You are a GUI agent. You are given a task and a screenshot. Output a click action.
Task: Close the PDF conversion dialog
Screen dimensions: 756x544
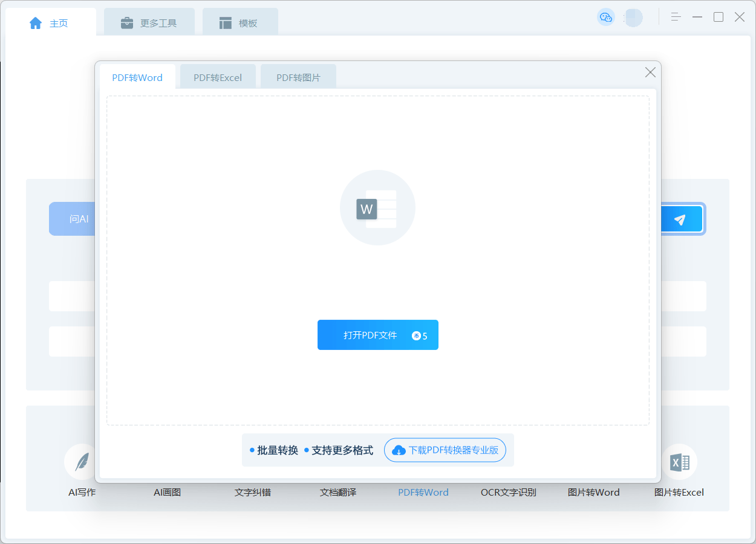(650, 72)
